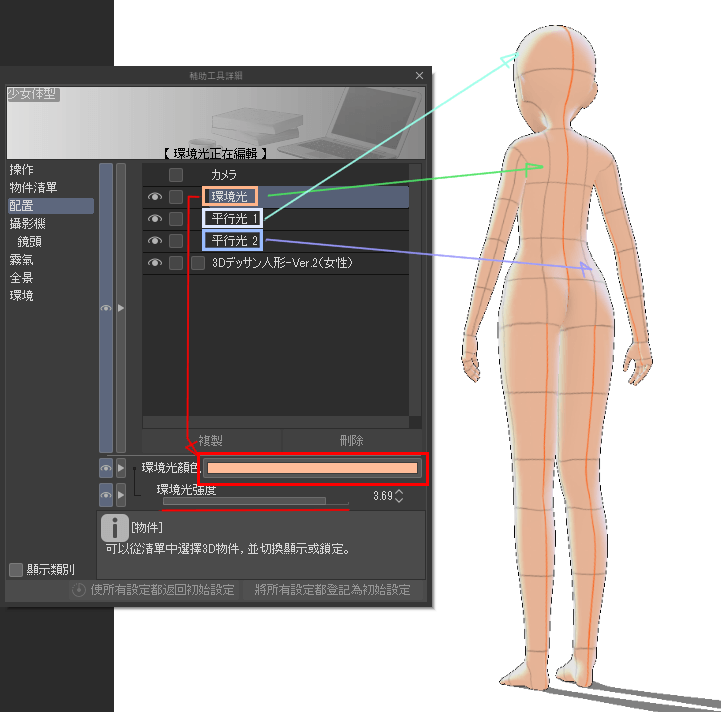Open the 物件清單 category

coord(33,188)
